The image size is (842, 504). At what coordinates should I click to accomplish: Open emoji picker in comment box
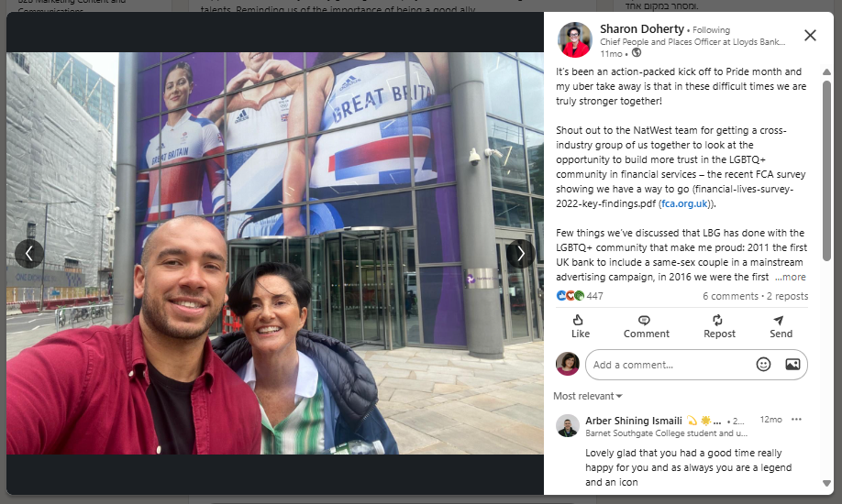pos(763,365)
